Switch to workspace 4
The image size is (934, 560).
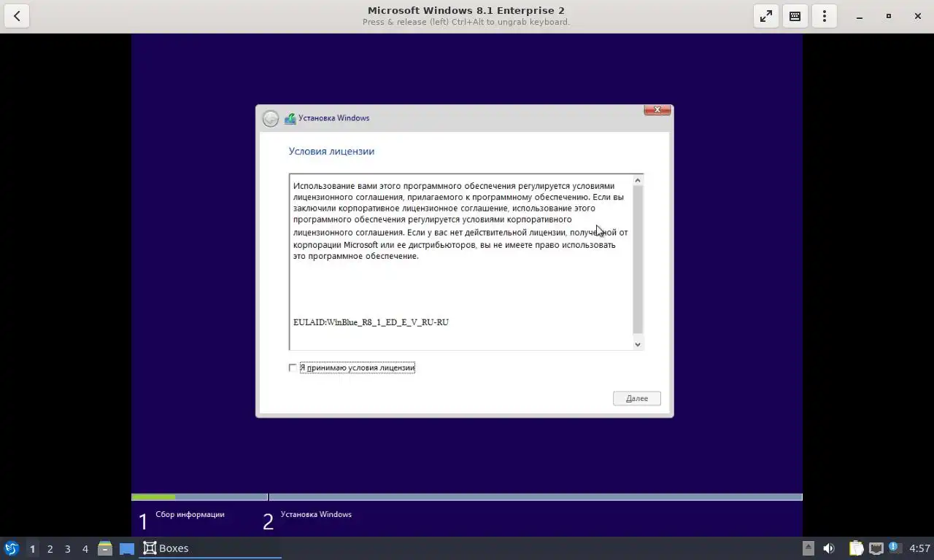(x=85, y=548)
